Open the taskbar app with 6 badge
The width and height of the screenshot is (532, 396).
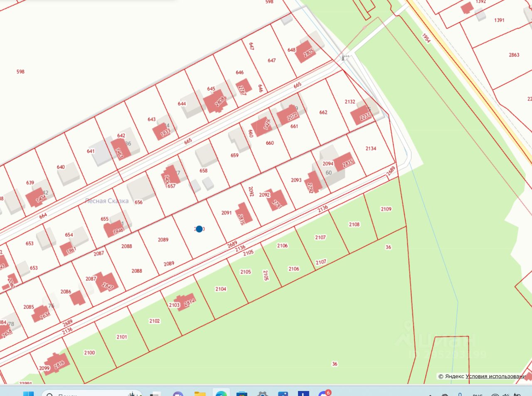[x=324, y=394]
